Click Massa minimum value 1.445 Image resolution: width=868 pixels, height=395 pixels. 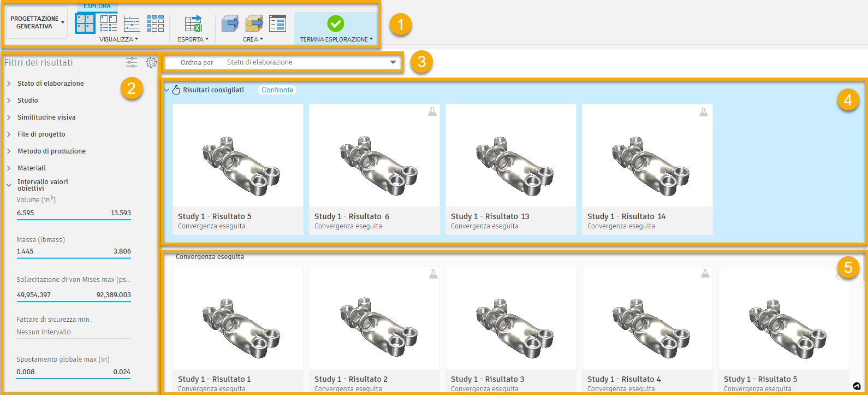25,251
